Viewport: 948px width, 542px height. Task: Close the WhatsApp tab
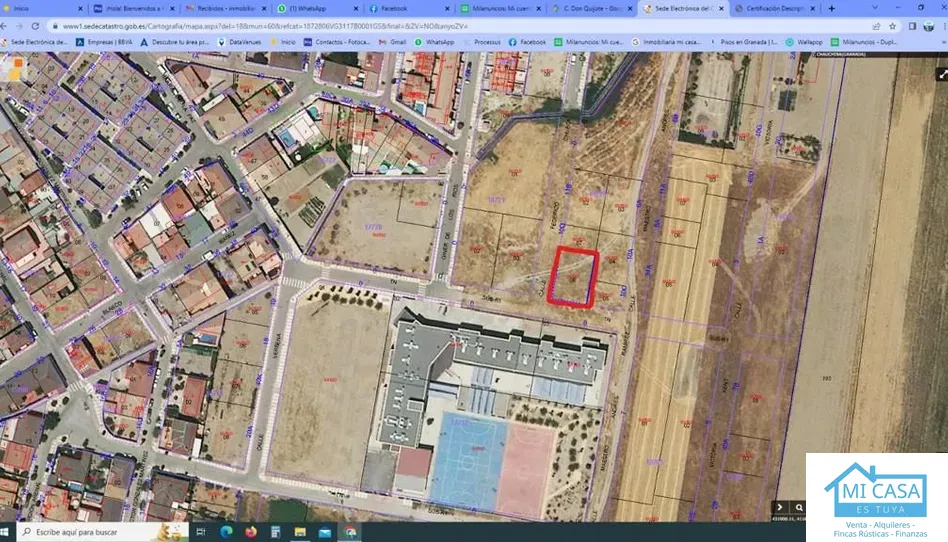click(356, 8)
